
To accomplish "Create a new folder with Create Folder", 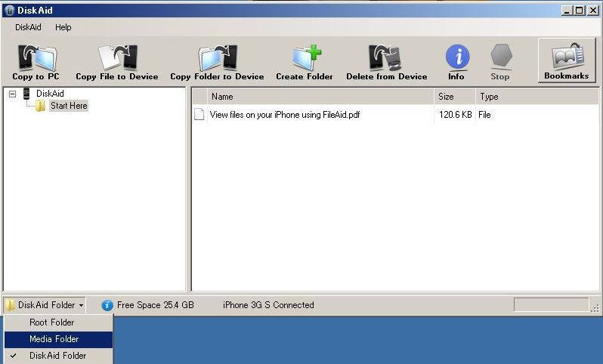I will pos(305,62).
